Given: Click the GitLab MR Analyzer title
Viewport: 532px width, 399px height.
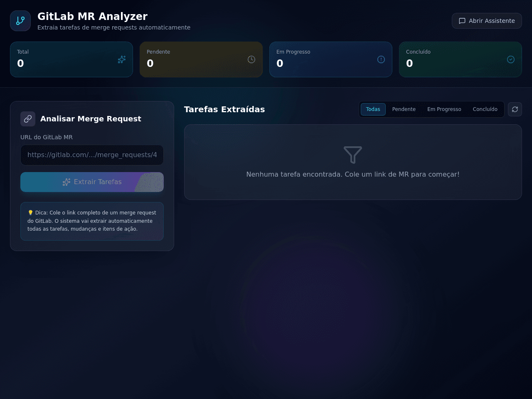Looking at the screenshot, I should coord(92,16).
